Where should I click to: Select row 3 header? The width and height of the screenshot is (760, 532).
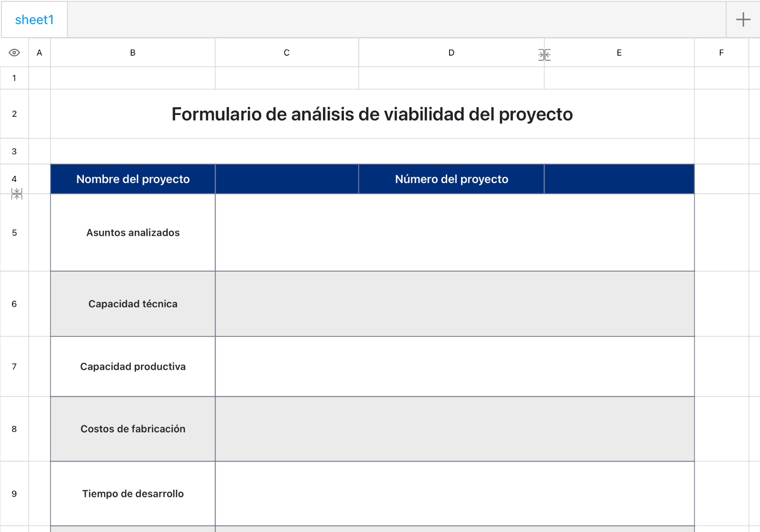[x=14, y=151]
